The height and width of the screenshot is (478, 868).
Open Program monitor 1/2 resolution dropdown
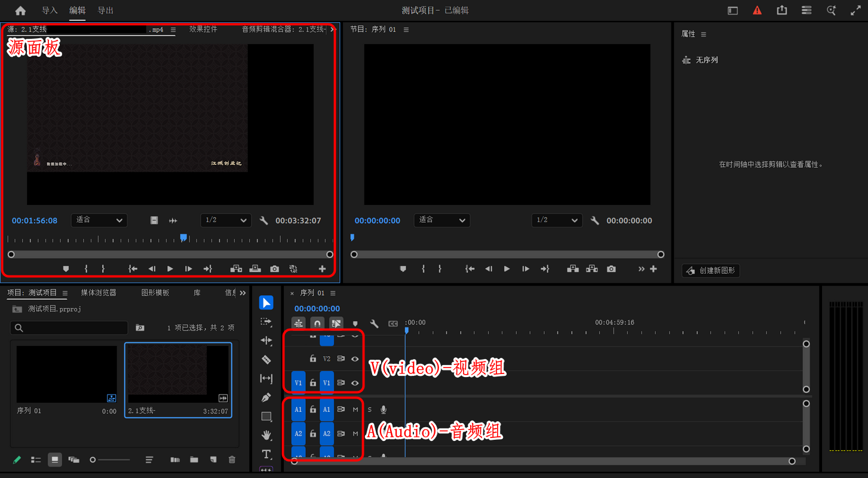tap(557, 220)
